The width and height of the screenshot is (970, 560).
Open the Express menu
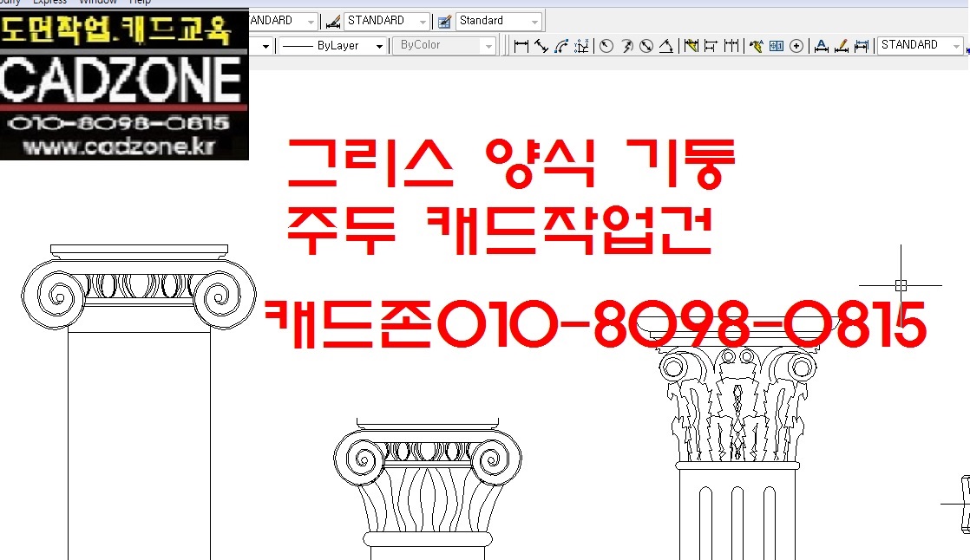(x=50, y=2)
